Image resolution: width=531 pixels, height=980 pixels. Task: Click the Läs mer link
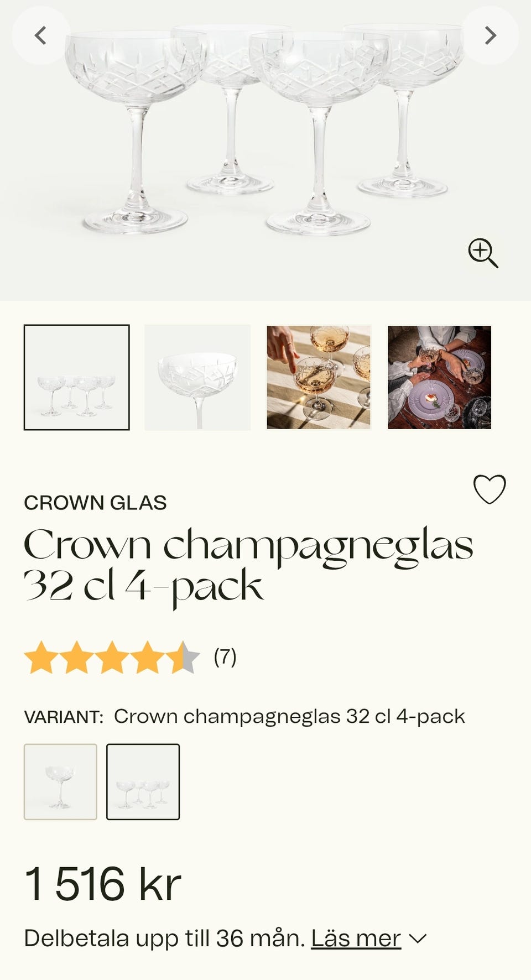point(356,939)
